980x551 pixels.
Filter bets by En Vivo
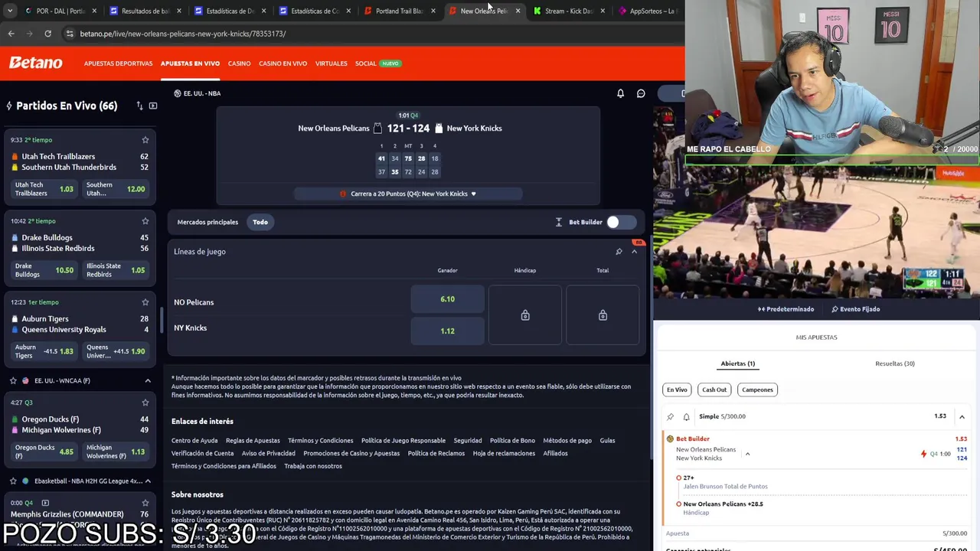click(677, 390)
